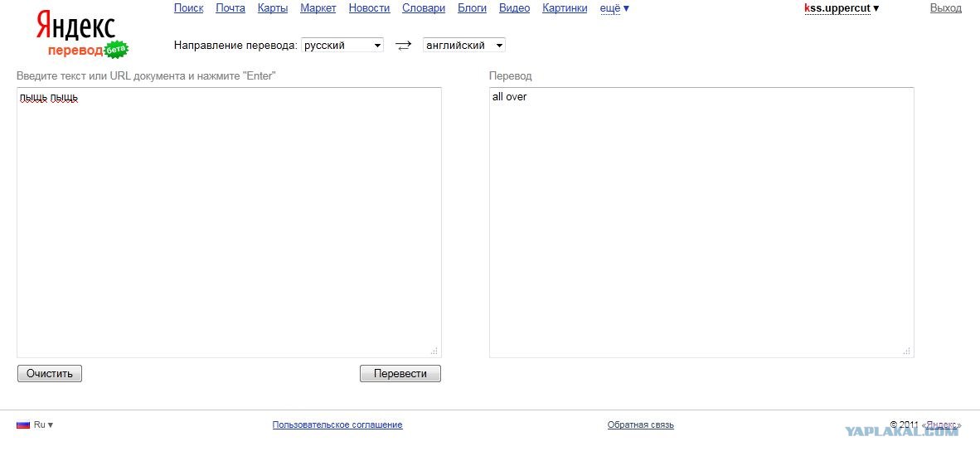This screenshot has height=456, width=980.
Task: Open Видео section
Action: (x=514, y=8)
